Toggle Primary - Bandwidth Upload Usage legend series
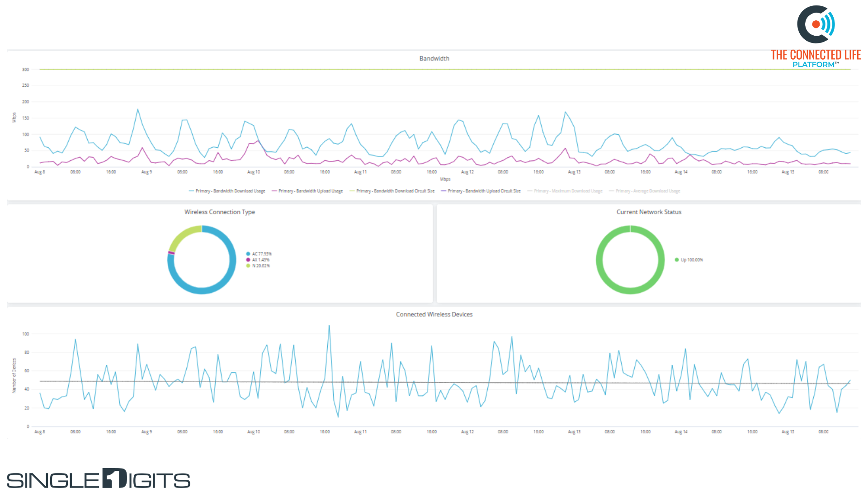Image resolution: width=868 pixels, height=488 pixels. (307, 191)
